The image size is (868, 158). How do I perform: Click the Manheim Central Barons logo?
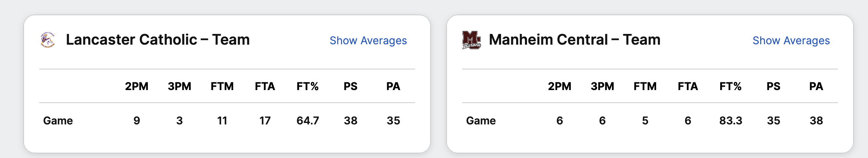pos(471,40)
